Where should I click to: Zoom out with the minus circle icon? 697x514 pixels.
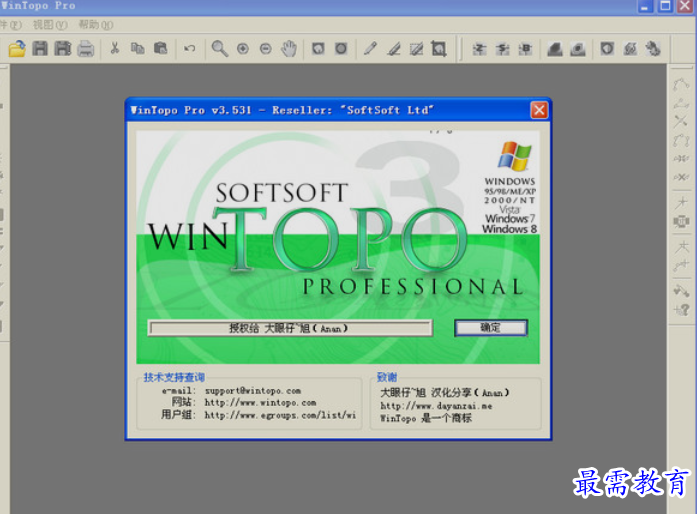[265, 48]
